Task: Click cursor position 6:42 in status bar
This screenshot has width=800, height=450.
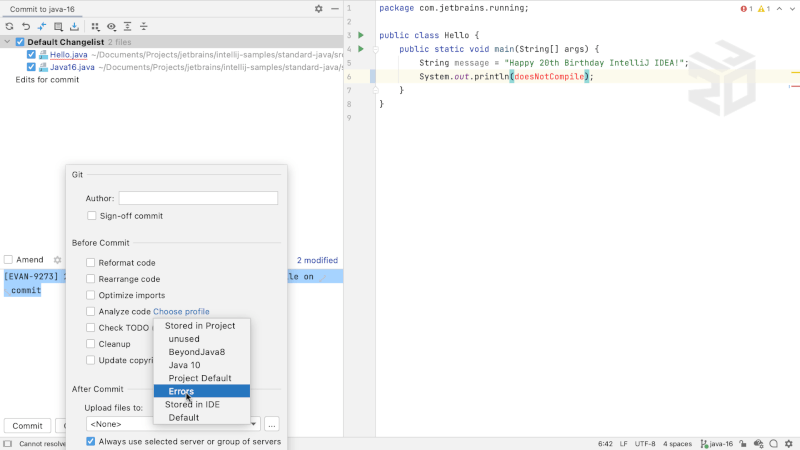Action: pos(605,444)
